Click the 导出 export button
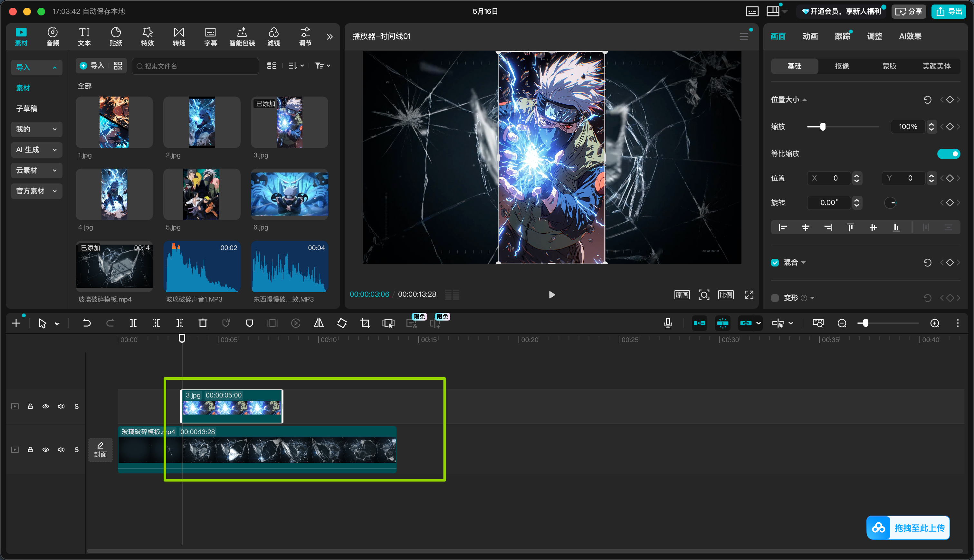The height and width of the screenshot is (560, 974). [x=948, y=12]
